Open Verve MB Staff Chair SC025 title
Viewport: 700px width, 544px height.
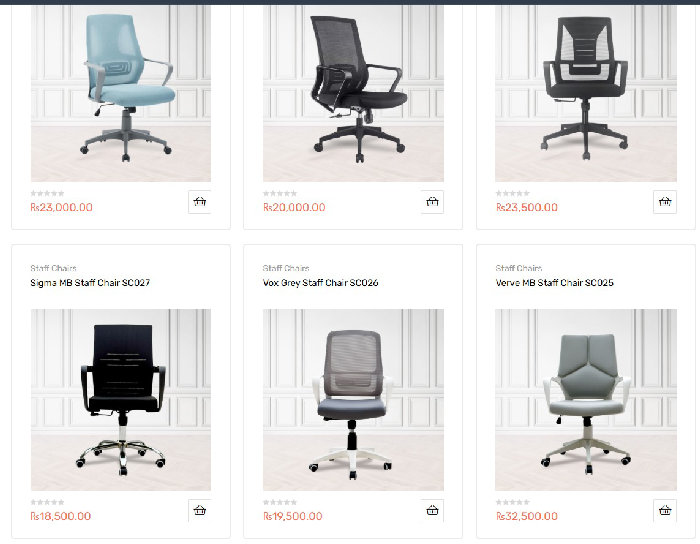pos(554,282)
